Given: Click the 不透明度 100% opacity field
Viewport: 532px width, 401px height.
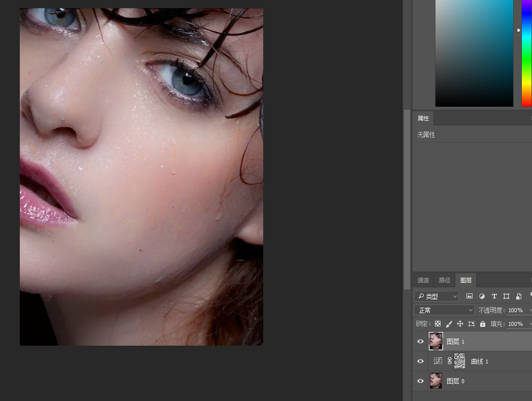Looking at the screenshot, I should [516, 310].
